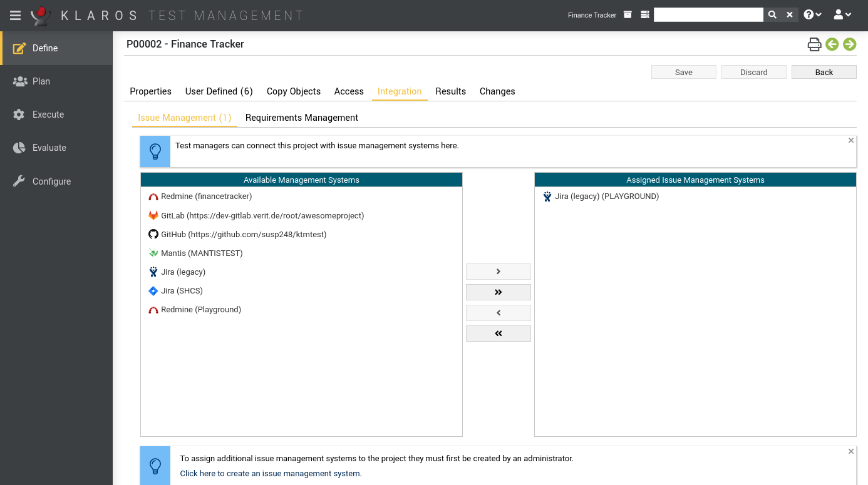Open the User Defined (6) tab

click(219, 91)
